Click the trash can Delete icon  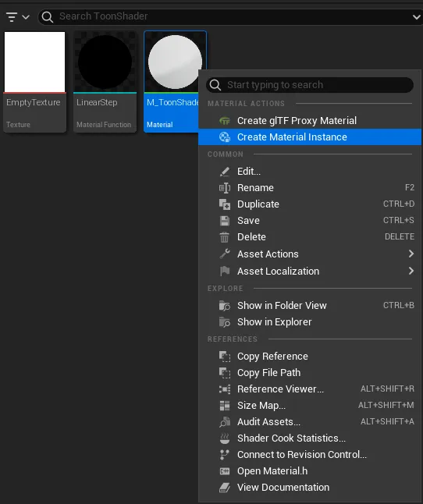[x=224, y=237]
